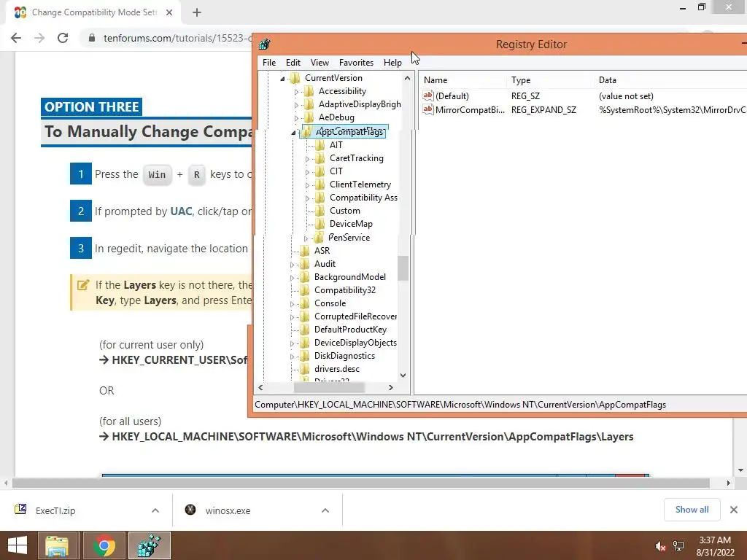Click the ClientTelemetry folder icon

[x=320, y=184]
